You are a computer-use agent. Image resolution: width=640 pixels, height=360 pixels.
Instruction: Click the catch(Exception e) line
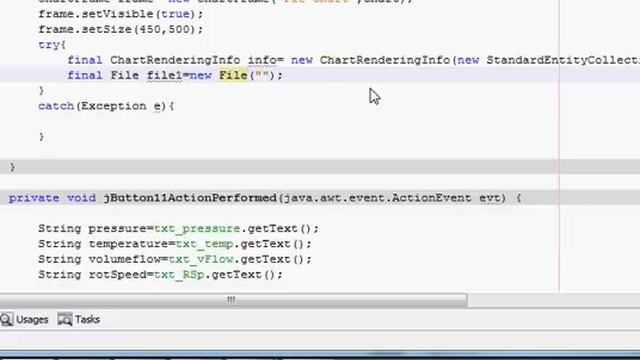click(x=106, y=106)
